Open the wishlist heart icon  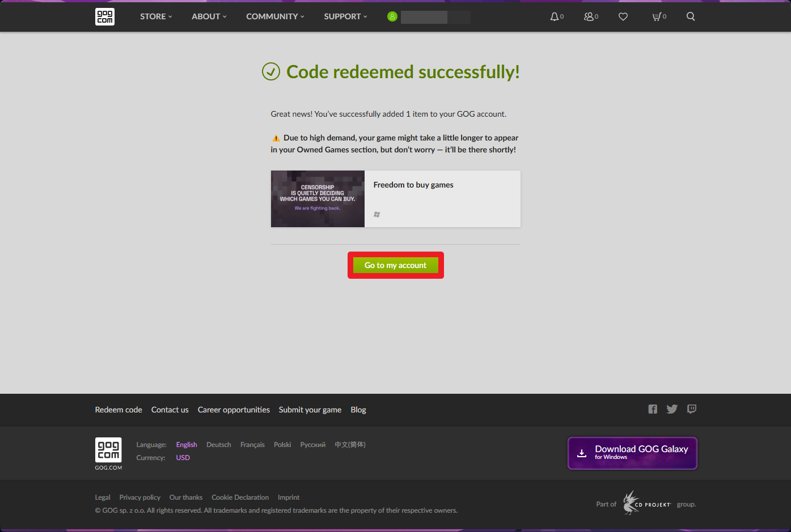pyautogui.click(x=623, y=16)
